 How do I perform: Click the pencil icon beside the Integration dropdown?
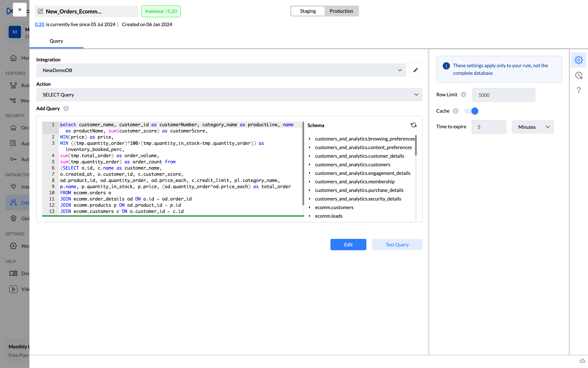tap(416, 70)
